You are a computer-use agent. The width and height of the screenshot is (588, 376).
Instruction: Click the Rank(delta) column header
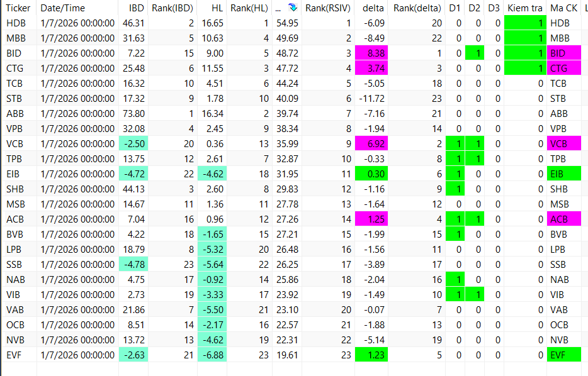tap(417, 8)
